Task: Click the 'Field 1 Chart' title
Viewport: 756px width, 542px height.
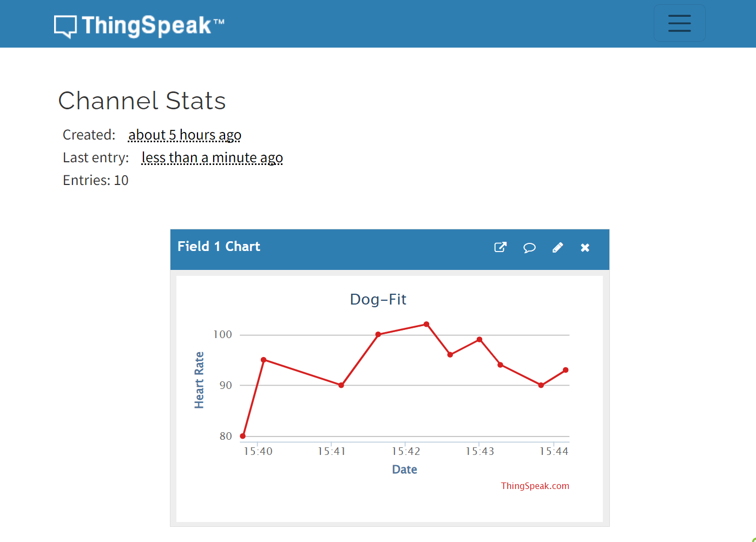Action: pos(219,247)
